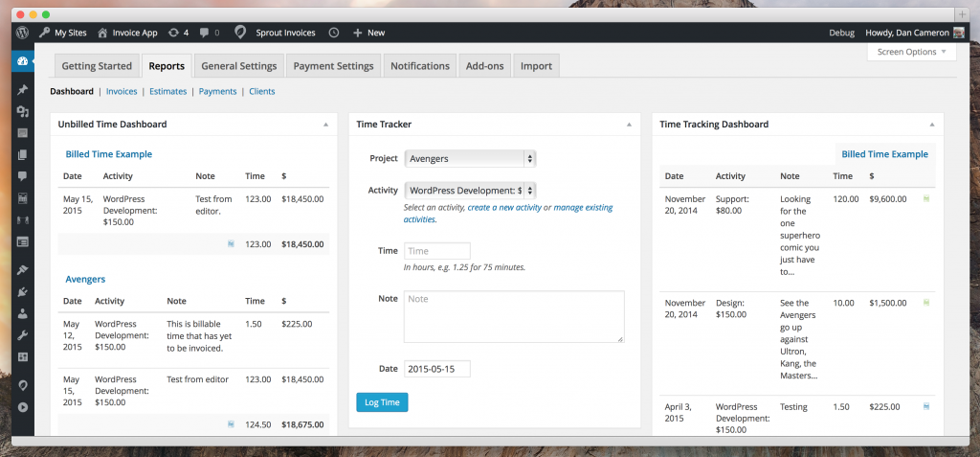
Task: Open the Clients report link
Action: (x=262, y=91)
